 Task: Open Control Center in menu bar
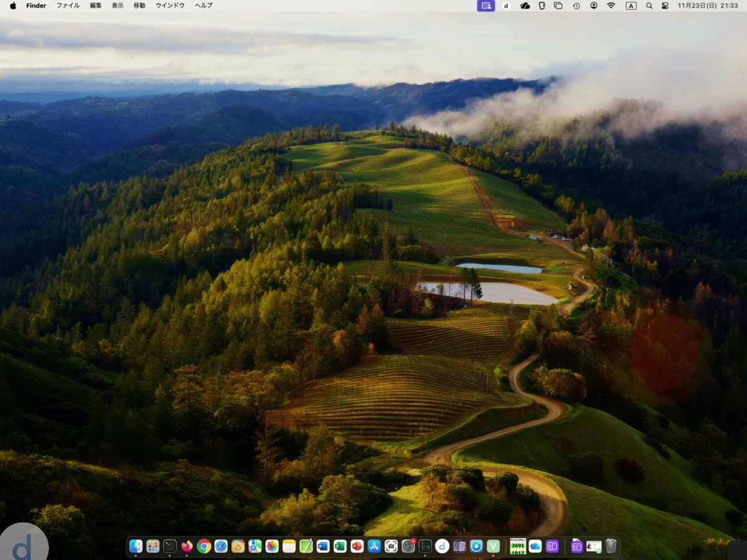pos(665,6)
